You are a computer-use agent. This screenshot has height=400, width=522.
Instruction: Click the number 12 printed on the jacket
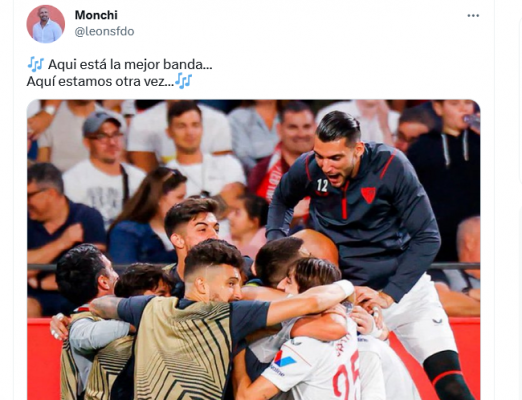(322, 186)
